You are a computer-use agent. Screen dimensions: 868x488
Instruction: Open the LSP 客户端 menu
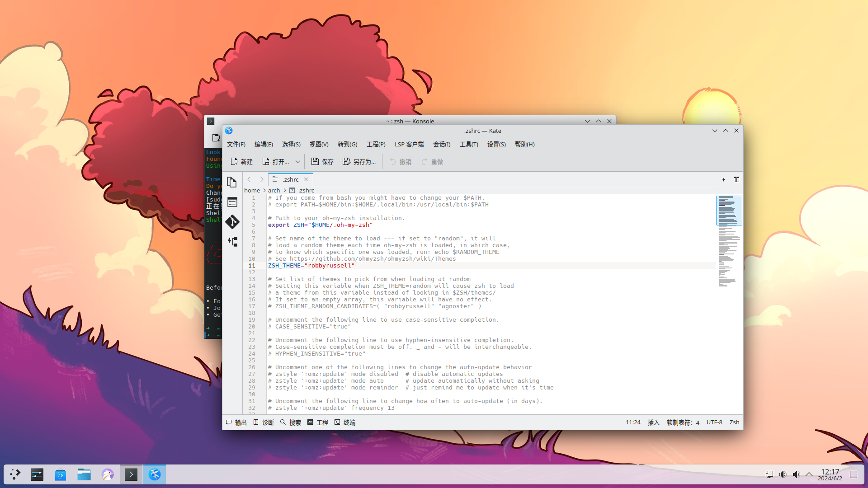click(x=409, y=144)
